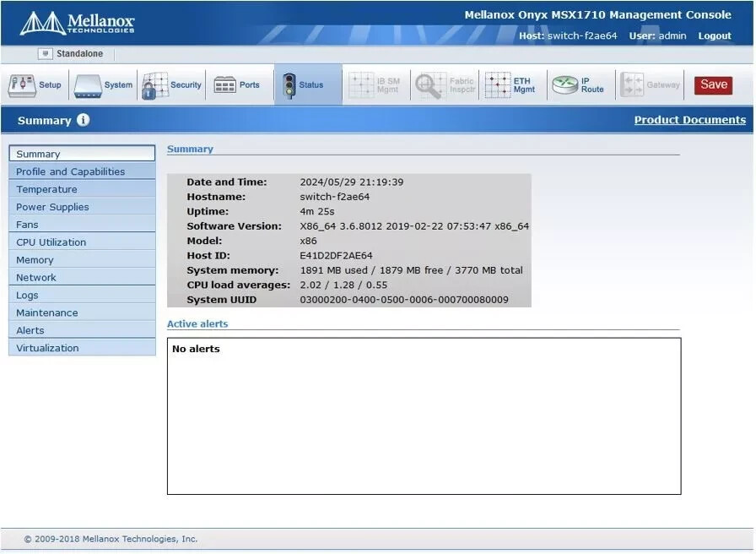
Task: Go to Power Supplies page
Action: click(82, 207)
